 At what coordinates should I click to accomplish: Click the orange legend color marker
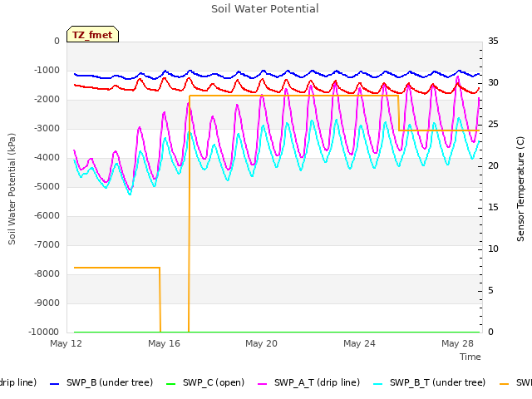pyautogui.click(x=505, y=384)
